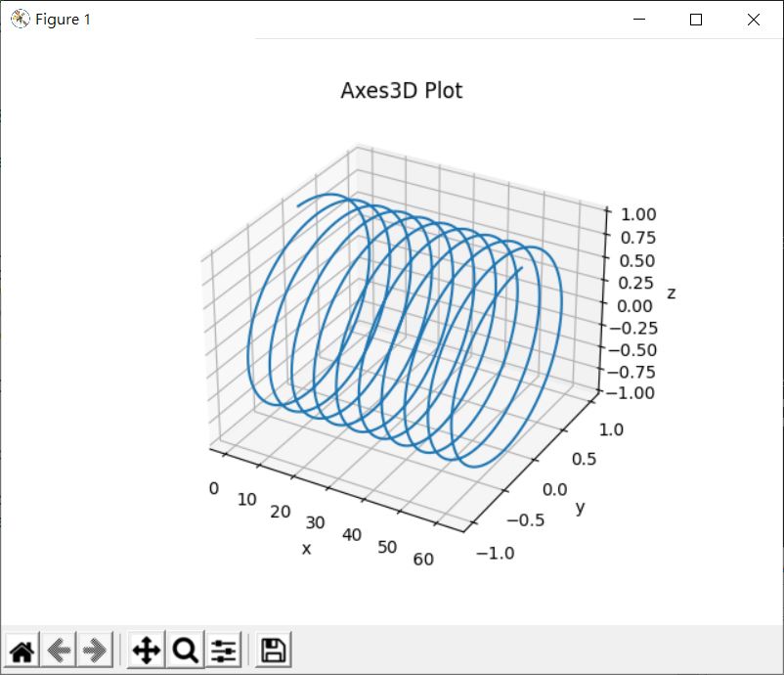784x675 pixels.
Task: Click the y tick label −1.0
Action: (x=496, y=553)
